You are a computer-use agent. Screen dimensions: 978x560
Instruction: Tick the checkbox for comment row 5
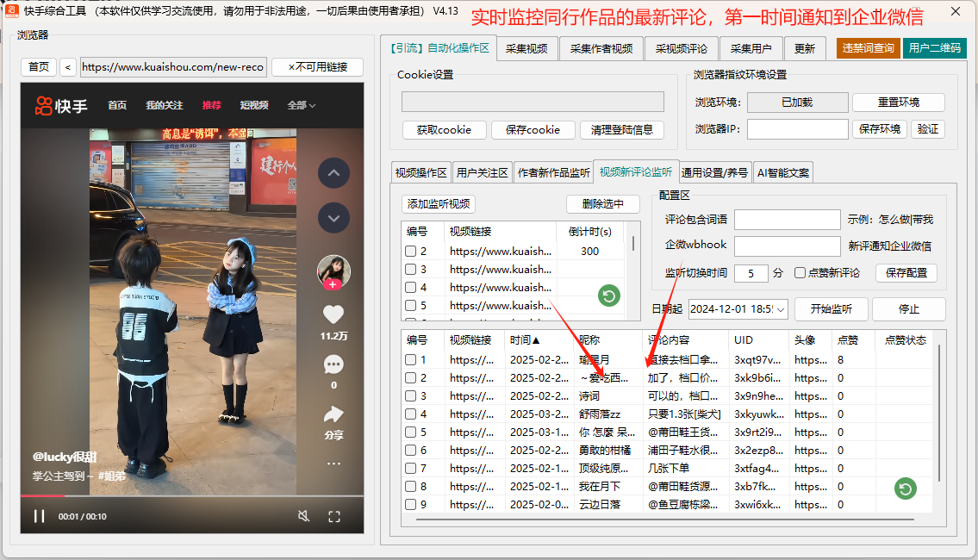[x=411, y=432]
